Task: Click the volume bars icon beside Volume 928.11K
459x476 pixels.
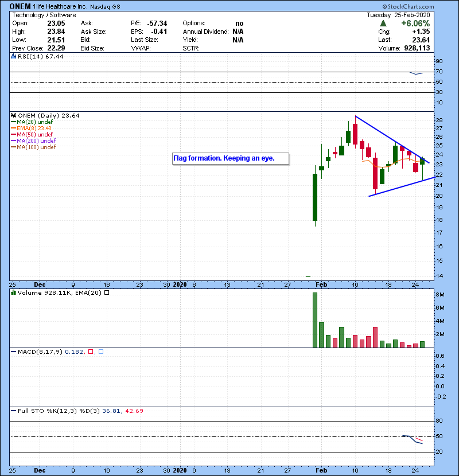Action: [x=13, y=292]
